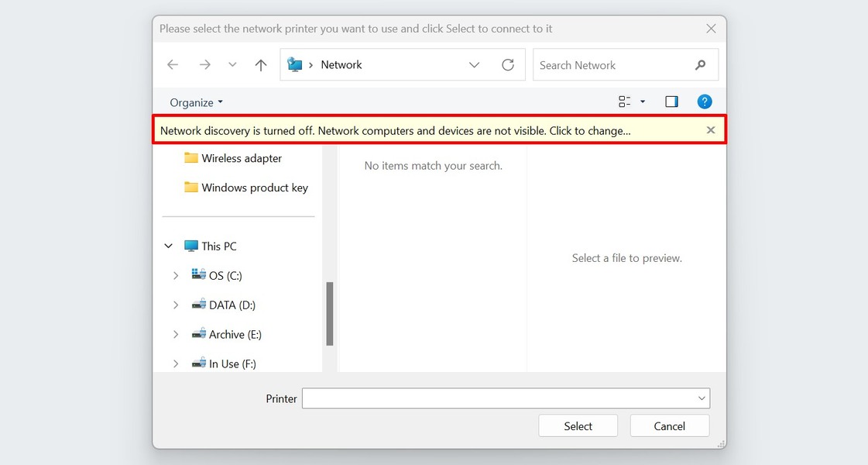
Task: Change the view layout icon
Action: 625,101
